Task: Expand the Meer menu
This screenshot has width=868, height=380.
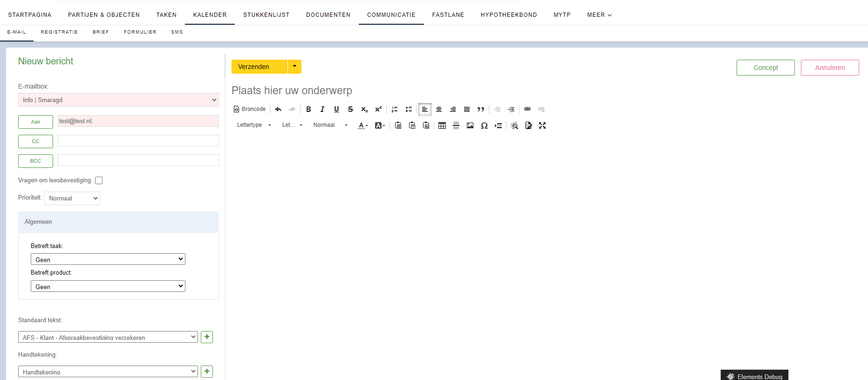Action: tap(599, 15)
